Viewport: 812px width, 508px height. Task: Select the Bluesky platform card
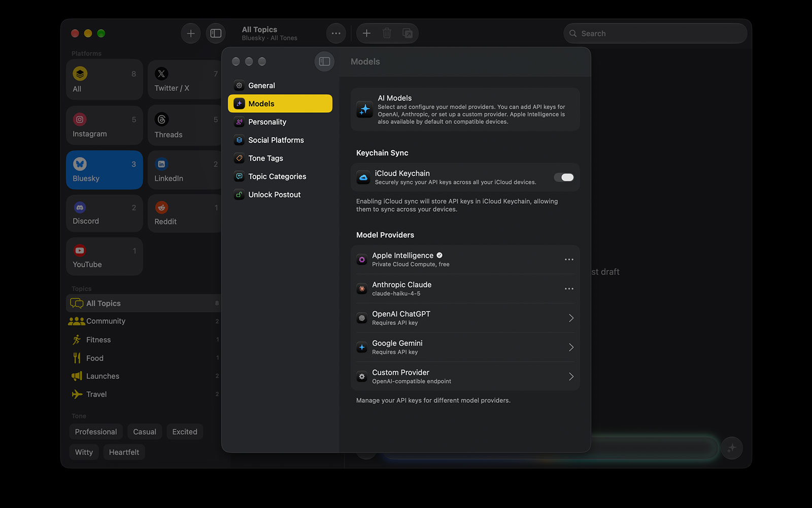click(105, 170)
